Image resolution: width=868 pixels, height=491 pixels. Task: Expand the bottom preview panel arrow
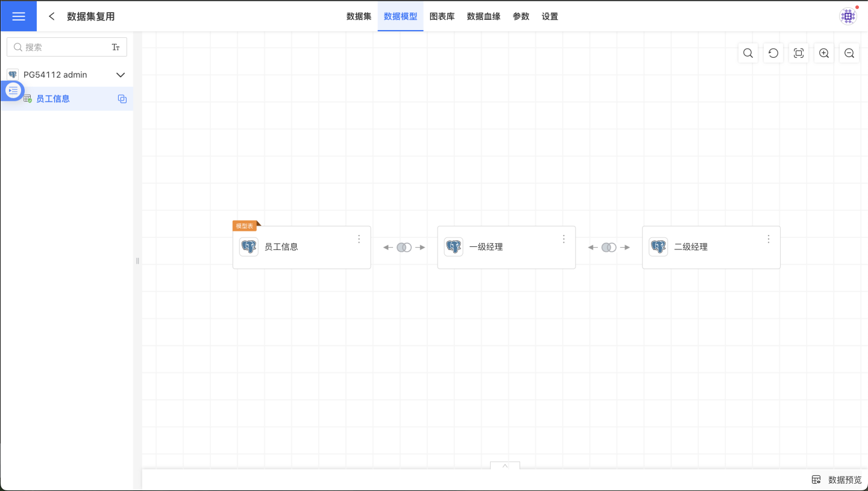[x=505, y=465]
